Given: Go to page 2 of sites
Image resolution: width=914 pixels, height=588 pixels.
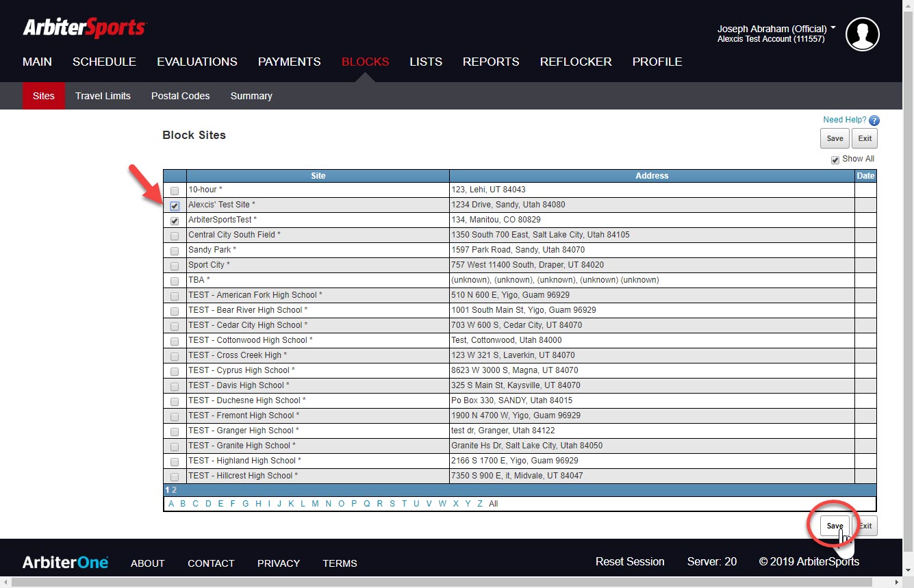Looking at the screenshot, I should pyautogui.click(x=174, y=490).
